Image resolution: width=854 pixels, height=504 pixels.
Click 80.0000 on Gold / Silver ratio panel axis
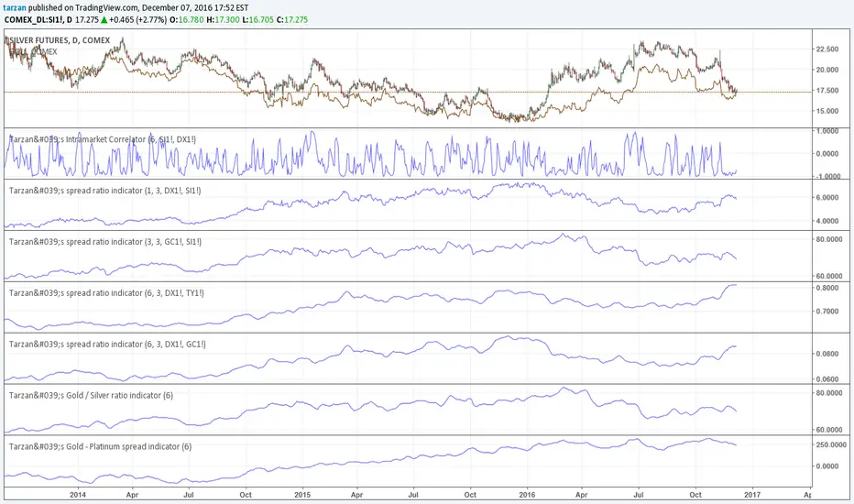point(829,393)
